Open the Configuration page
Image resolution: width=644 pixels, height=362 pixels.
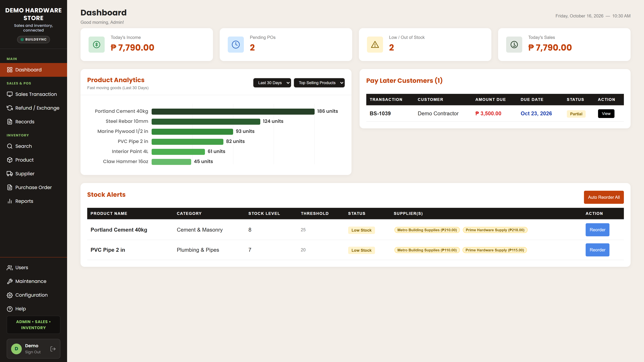tap(34, 295)
